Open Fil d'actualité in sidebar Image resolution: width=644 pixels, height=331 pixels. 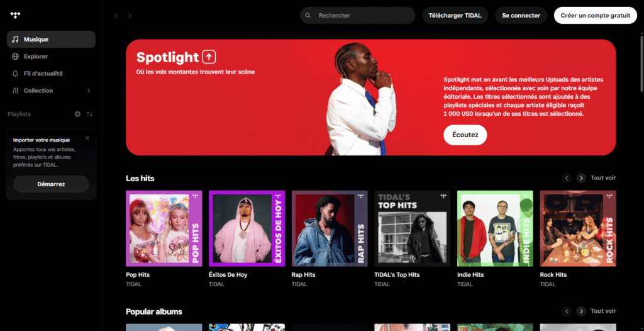[x=51, y=74]
